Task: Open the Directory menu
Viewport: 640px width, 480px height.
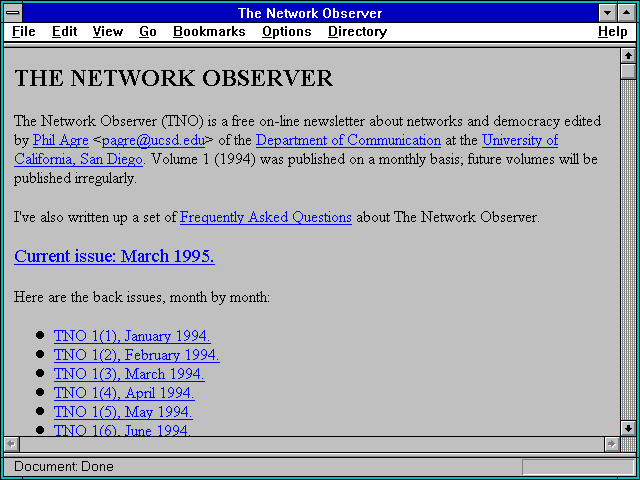Action: [358, 31]
